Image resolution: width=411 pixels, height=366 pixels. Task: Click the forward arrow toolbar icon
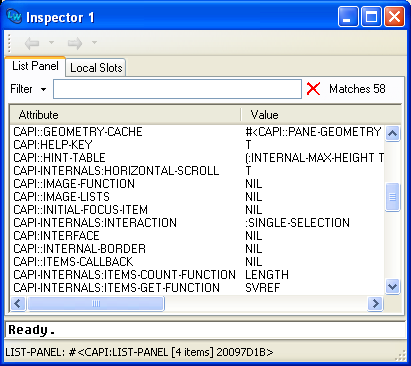(x=75, y=43)
